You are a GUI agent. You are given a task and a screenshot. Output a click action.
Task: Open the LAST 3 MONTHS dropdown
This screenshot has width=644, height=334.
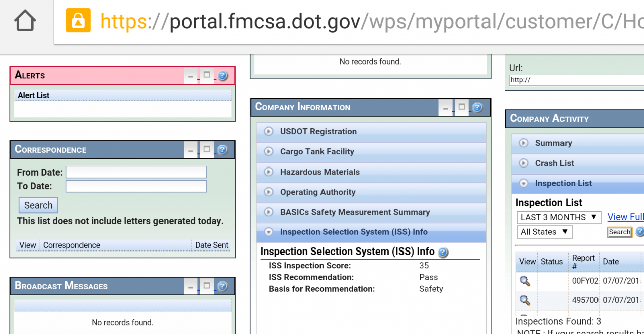pyautogui.click(x=558, y=217)
